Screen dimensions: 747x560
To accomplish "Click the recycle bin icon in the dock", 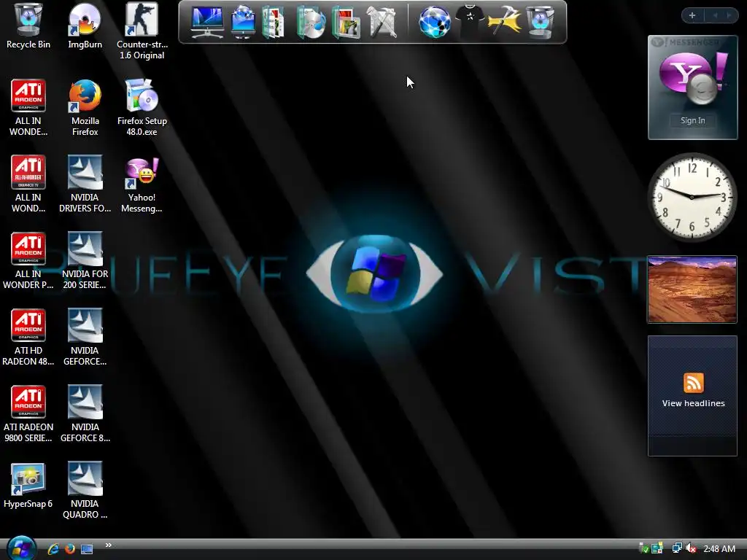I will [x=540, y=22].
